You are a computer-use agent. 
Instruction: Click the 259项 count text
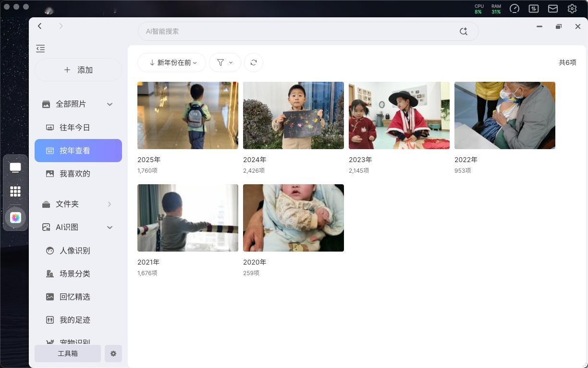coord(251,273)
